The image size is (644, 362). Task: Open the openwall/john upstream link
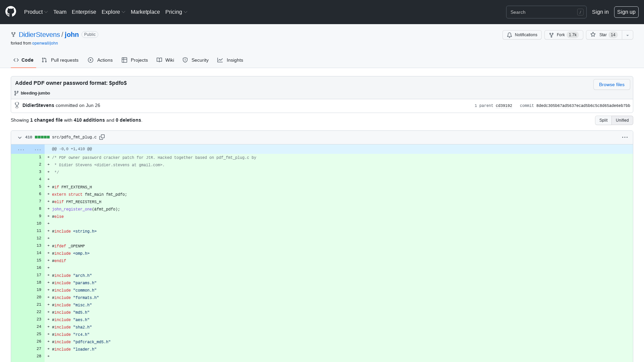[x=45, y=43]
